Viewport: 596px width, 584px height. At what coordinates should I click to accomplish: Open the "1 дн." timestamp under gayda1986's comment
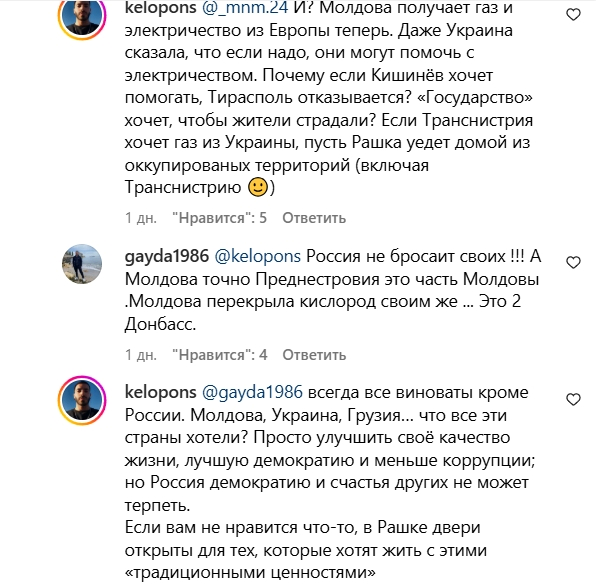coord(141,355)
